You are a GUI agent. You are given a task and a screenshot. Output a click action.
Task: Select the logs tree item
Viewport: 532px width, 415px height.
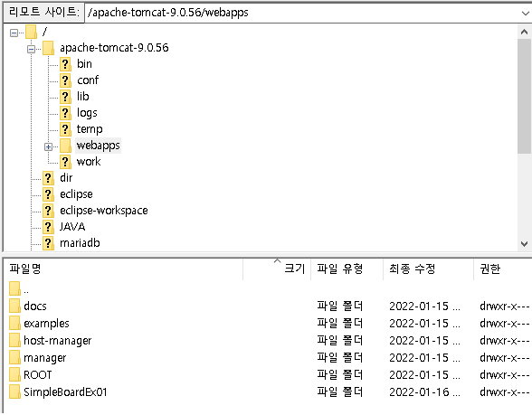coord(87,113)
